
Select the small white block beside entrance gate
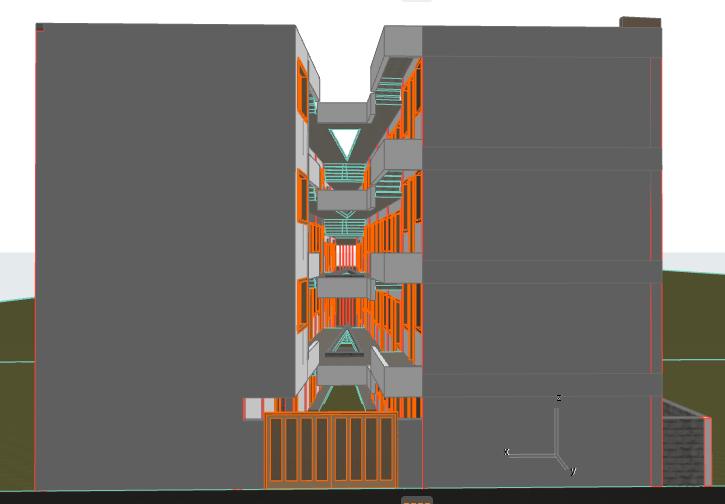point(253,409)
